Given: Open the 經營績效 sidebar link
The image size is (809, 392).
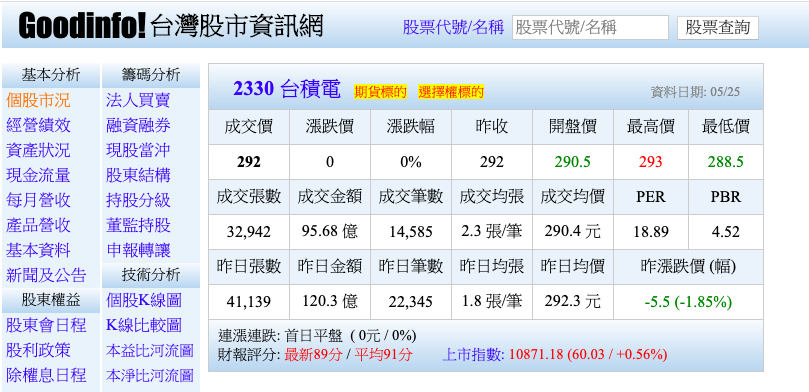Looking at the screenshot, I should [38, 125].
